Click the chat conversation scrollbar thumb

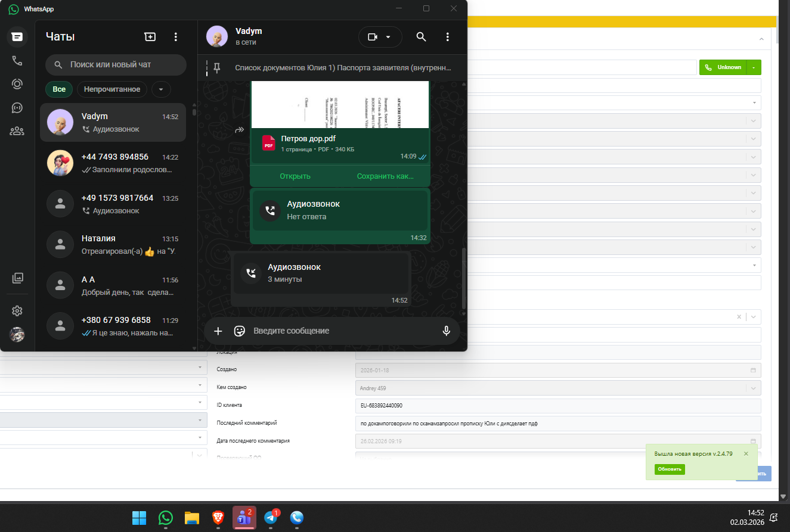(x=463, y=278)
